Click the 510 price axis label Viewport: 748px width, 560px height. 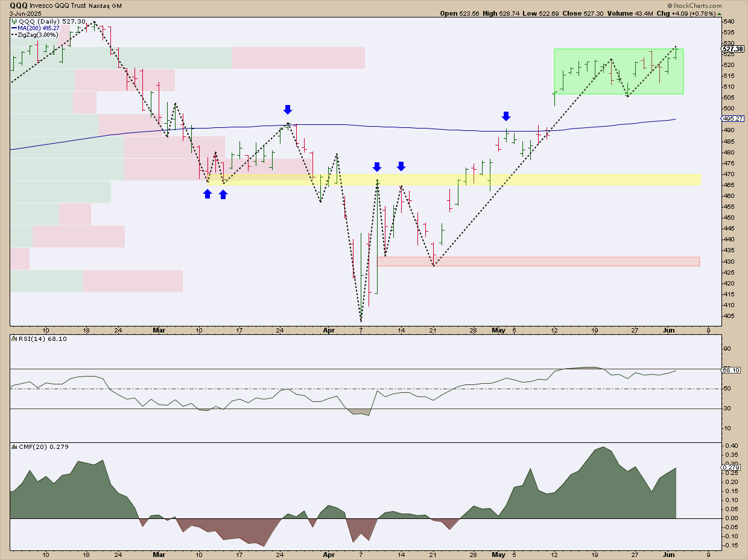(x=729, y=86)
